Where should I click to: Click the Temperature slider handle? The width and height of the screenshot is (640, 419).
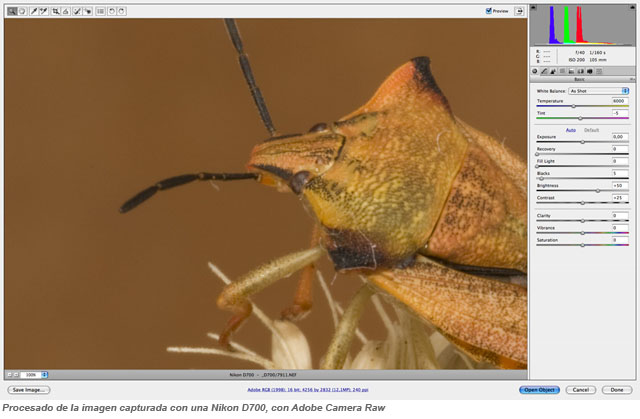(573, 106)
